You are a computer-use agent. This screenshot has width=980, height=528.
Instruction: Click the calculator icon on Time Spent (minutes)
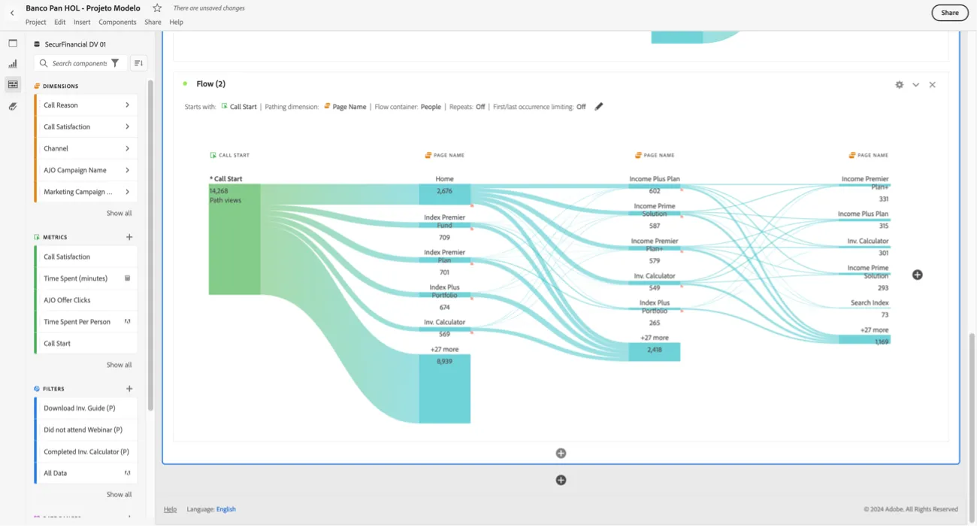(128, 278)
